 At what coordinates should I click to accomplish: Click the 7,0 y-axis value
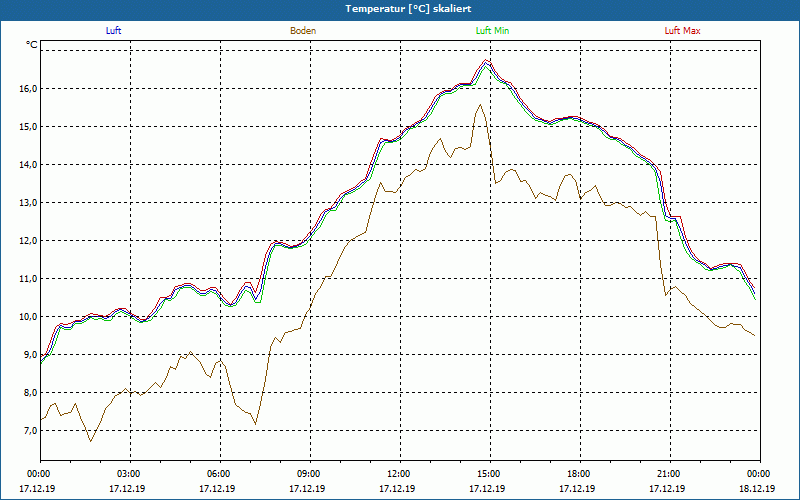point(31,431)
